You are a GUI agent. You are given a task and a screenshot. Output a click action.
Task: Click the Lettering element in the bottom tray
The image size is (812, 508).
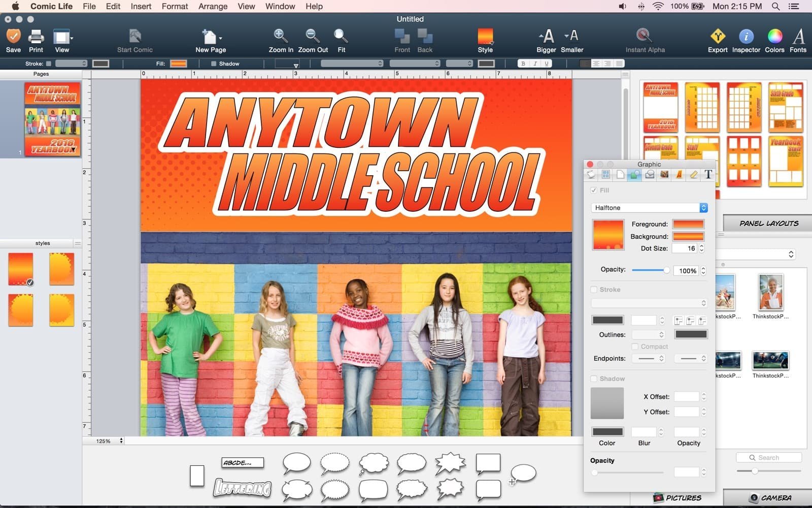click(243, 488)
